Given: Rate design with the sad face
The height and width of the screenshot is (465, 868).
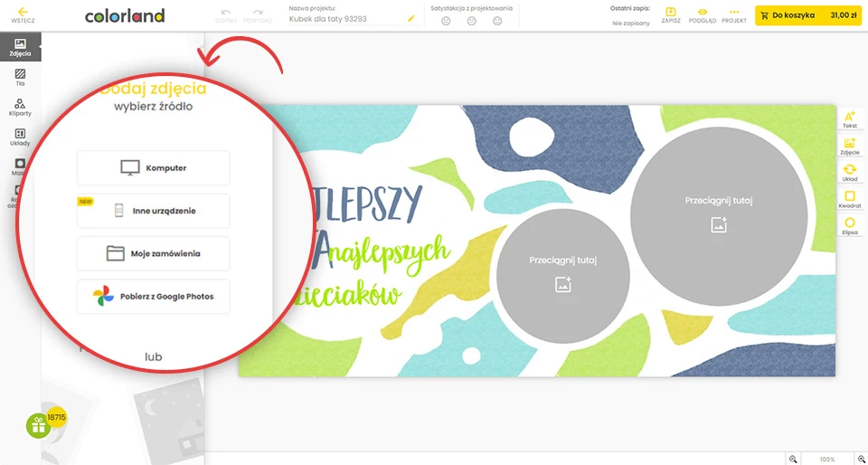Looking at the screenshot, I should 446,21.
